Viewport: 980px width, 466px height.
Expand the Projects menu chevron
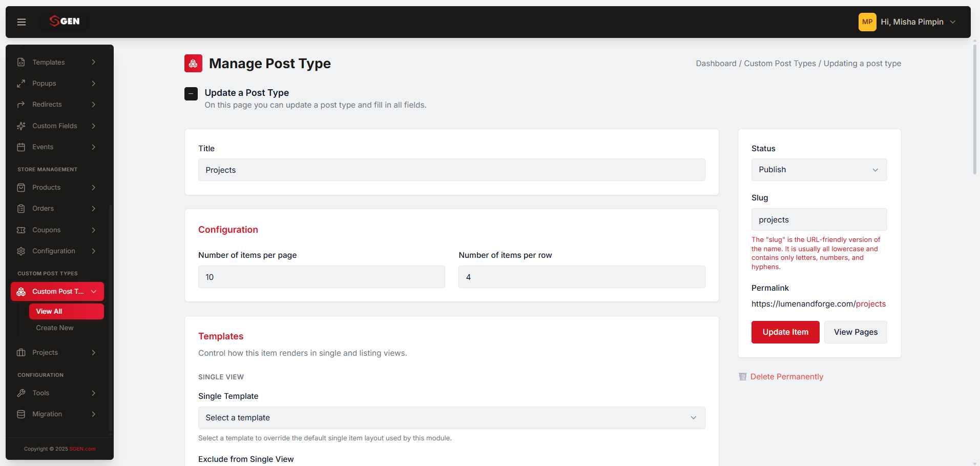(x=94, y=353)
